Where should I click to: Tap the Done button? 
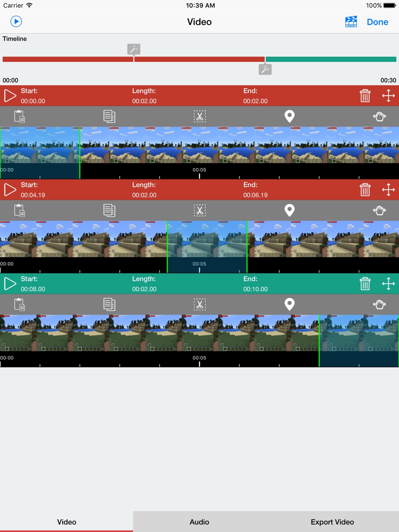(x=378, y=22)
